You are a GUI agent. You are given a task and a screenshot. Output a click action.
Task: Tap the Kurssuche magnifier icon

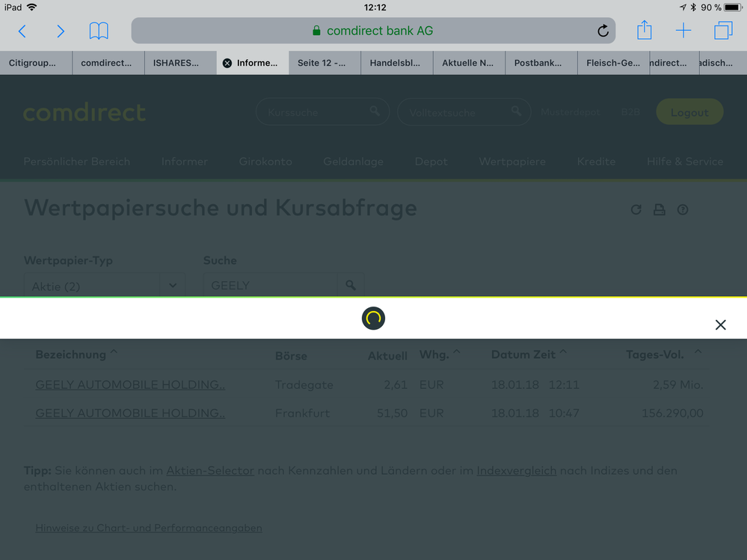click(x=375, y=111)
